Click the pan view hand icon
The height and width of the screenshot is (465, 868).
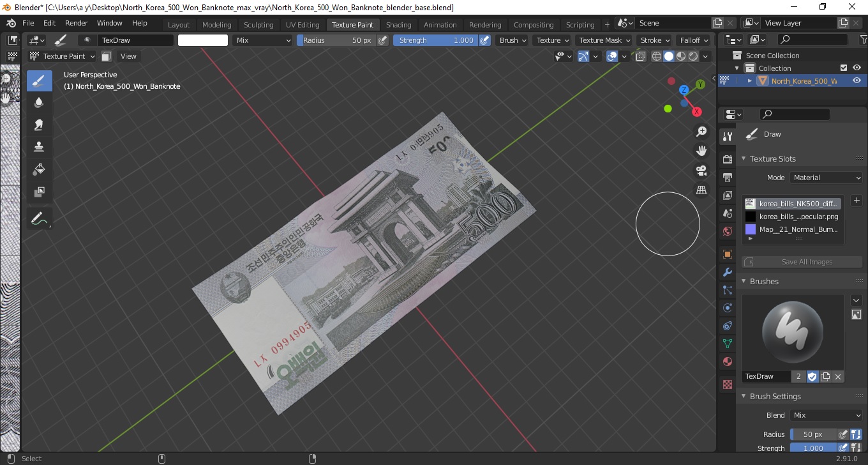pos(701,151)
